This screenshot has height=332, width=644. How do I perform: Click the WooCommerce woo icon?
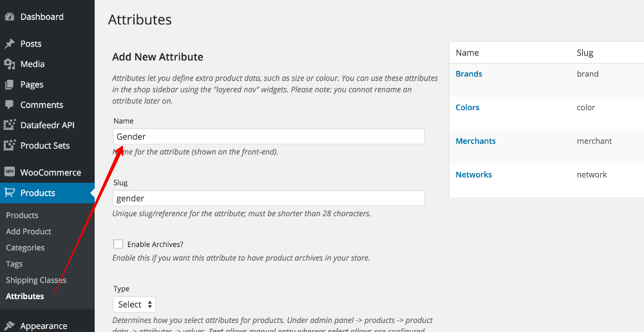click(10, 172)
